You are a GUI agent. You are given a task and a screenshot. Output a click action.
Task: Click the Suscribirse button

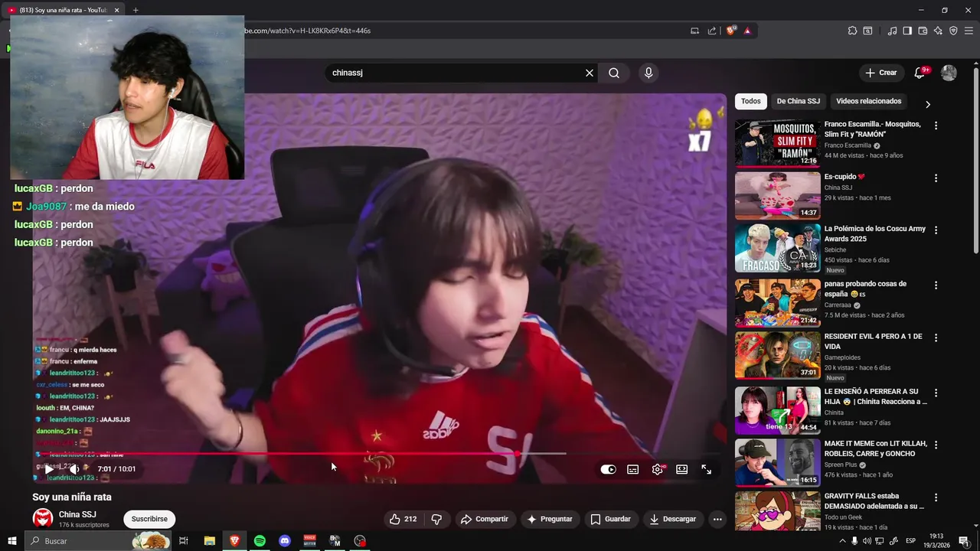149,519
